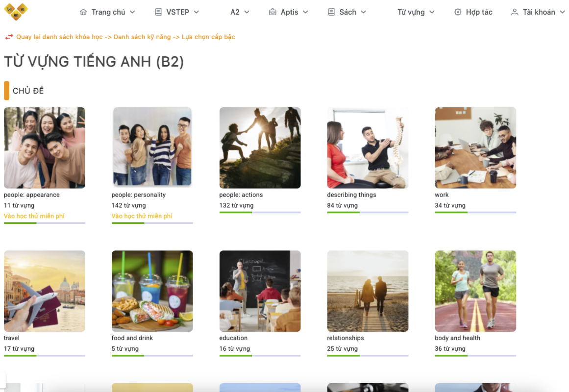Click the 142 từ vựng count
The image size is (569, 392).
pos(128,205)
